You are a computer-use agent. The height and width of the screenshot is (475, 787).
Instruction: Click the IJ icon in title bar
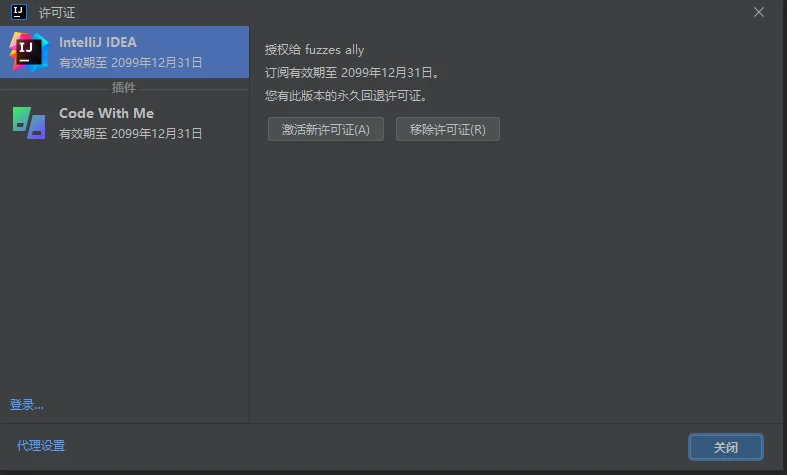pyautogui.click(x=19, y=12)
